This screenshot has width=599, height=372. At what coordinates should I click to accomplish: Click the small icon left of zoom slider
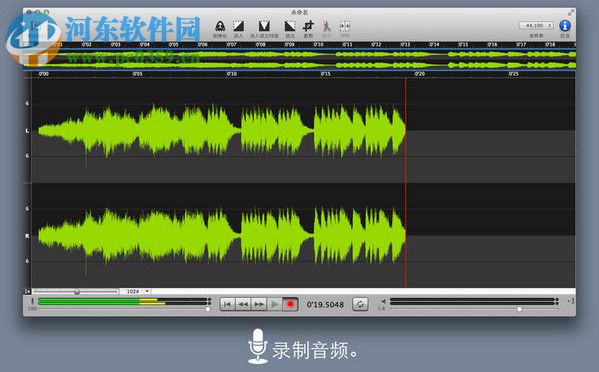click(x=28, y=291)
